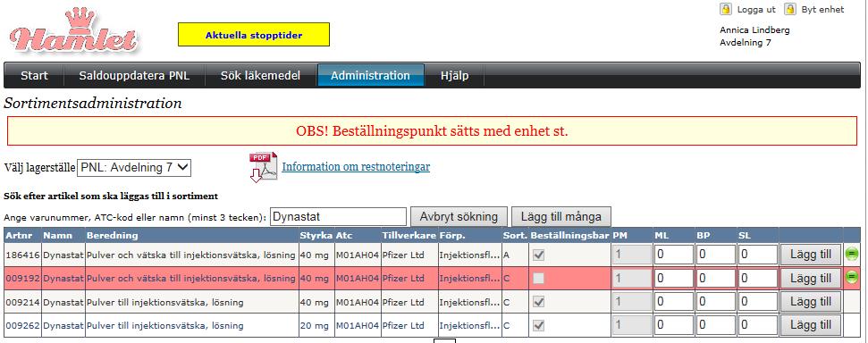
Task: Select article number 009262 cell
Action: coord(22,325)
